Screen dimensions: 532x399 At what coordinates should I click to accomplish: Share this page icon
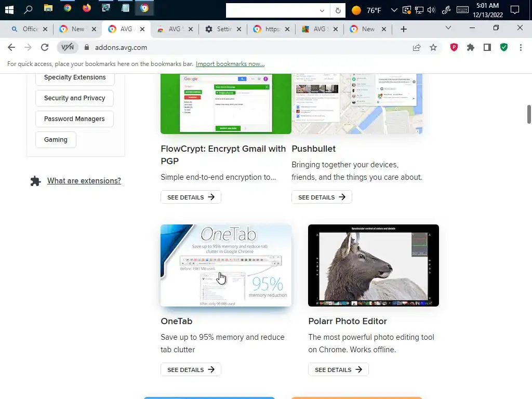coord(417,47)
